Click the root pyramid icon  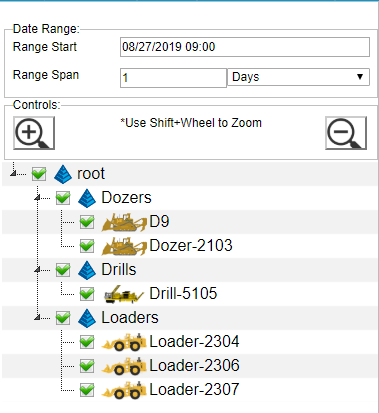coord(63,174)
